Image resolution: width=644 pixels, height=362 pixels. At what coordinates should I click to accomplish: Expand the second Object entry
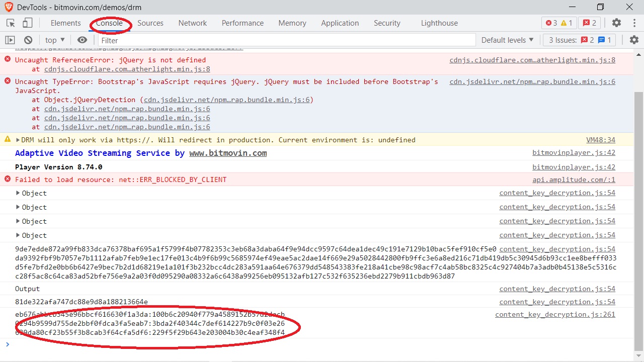[x=18, y=207]
